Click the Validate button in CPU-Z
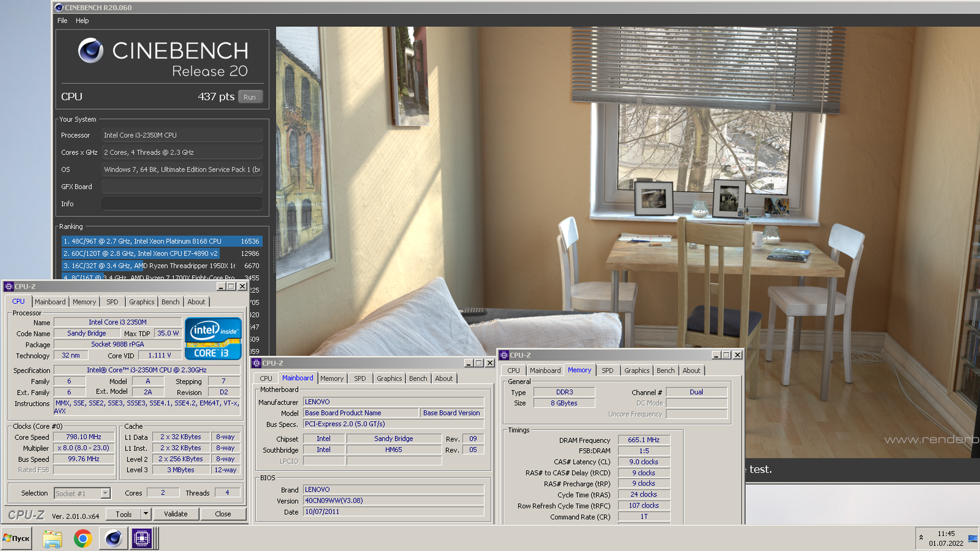 pos(176,514)
